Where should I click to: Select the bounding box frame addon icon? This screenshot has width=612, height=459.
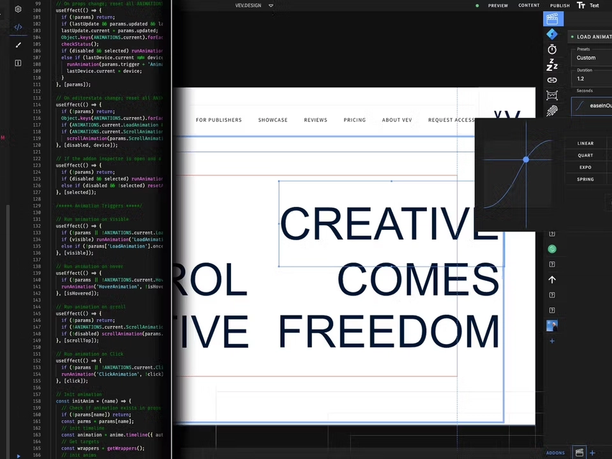[x=552, y=95]
